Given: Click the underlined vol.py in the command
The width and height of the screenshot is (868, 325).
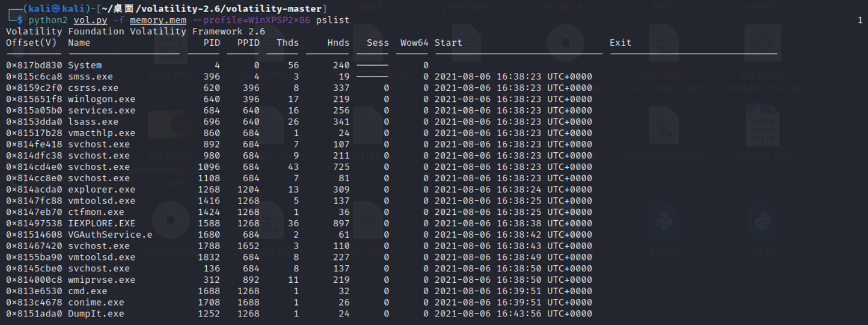Looking at the screenshot, I should pos(89,20).
